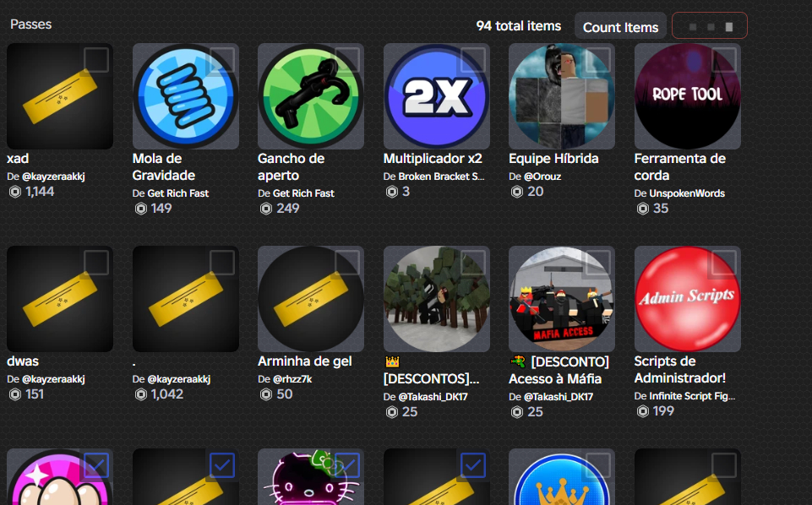Screen dimensions: 812x505
Task: Open the Gancho de aperto grapple icon
Action: [311, 96]
